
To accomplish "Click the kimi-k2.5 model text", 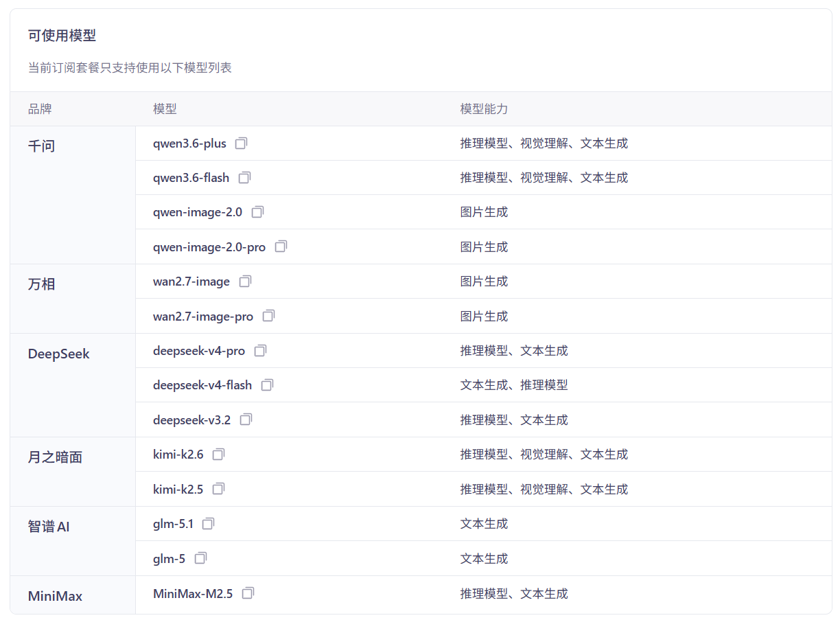I will pos(178,489).
